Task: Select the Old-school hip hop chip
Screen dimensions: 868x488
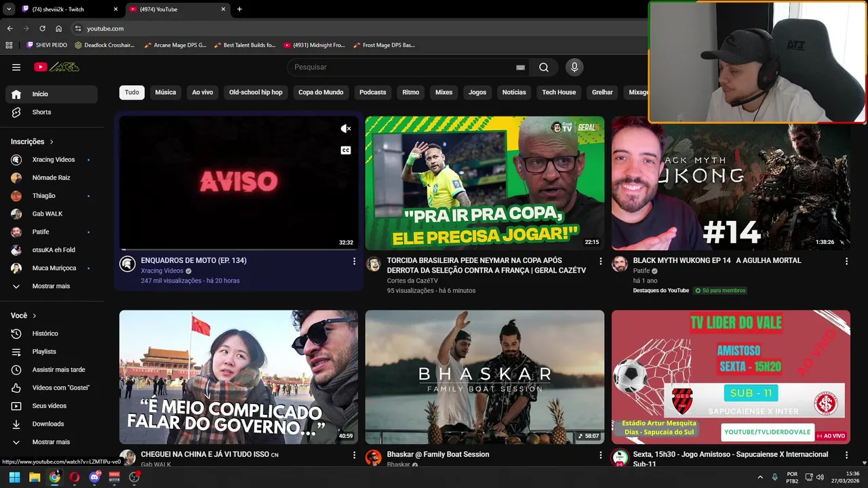Action: pyautogui.click(x=256, y=92)
